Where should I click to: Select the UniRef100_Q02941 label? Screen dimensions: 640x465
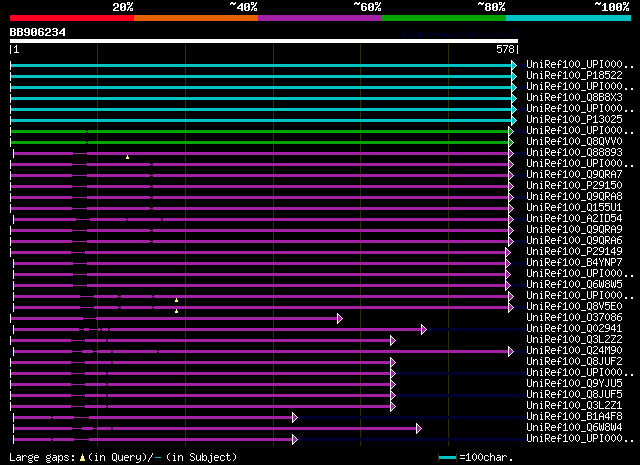tap(574, 329)
